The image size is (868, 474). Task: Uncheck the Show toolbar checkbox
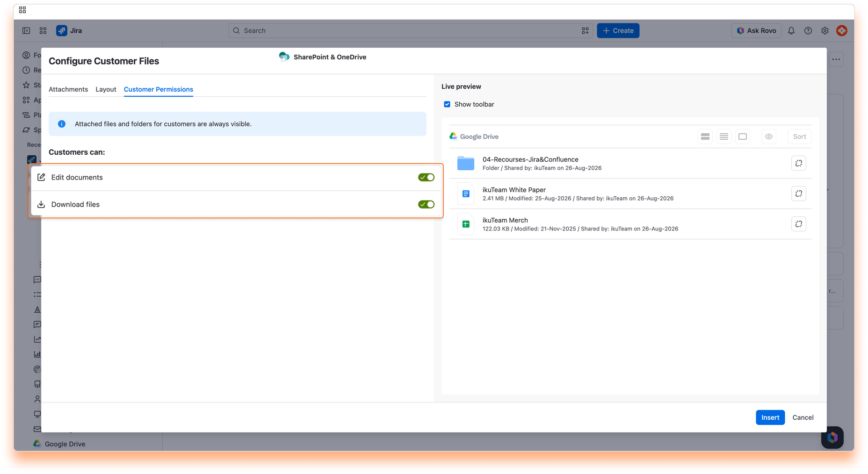[x=447, y=104]
